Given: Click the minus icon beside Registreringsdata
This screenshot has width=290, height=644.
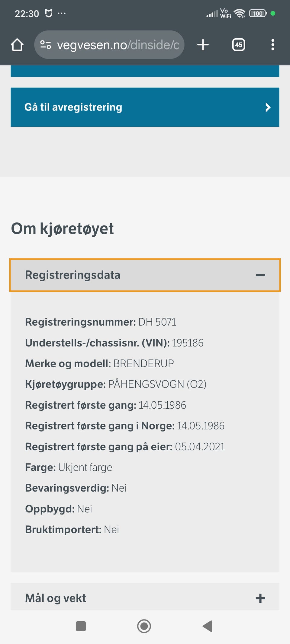Looking at the screenshot, I should (260, 275).
